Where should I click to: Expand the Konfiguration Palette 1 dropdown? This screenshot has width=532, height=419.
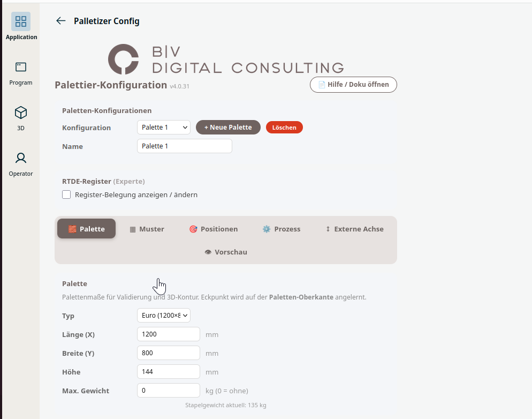coord(164,128)
